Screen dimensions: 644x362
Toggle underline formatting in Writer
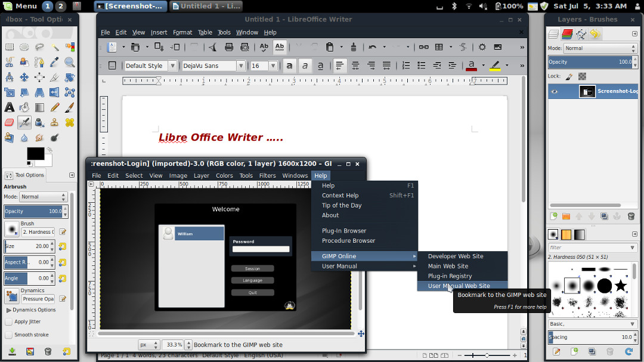point(320,66)
